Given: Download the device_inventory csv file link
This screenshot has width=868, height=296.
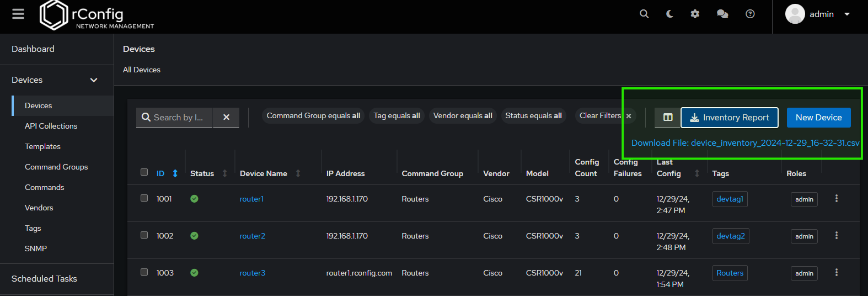Looking at the screenshot, I should click(745, 142).
